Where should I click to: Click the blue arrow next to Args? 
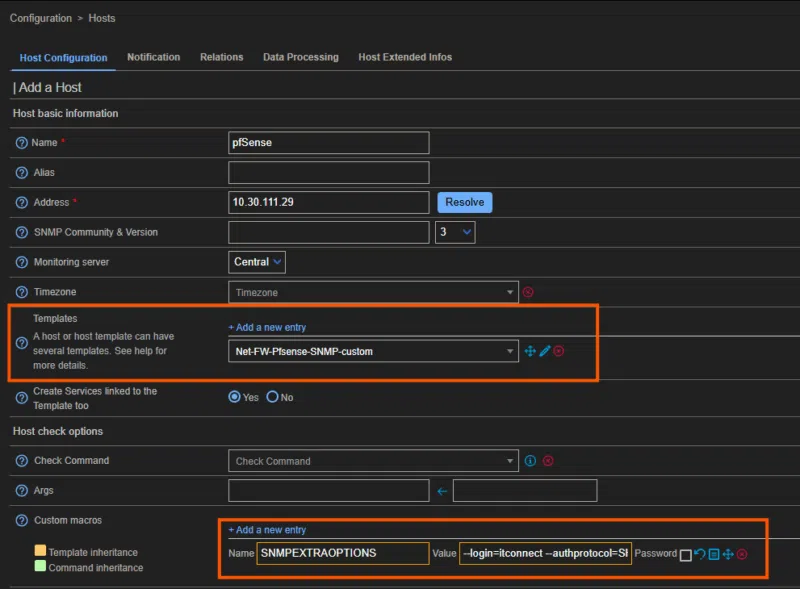441,491
